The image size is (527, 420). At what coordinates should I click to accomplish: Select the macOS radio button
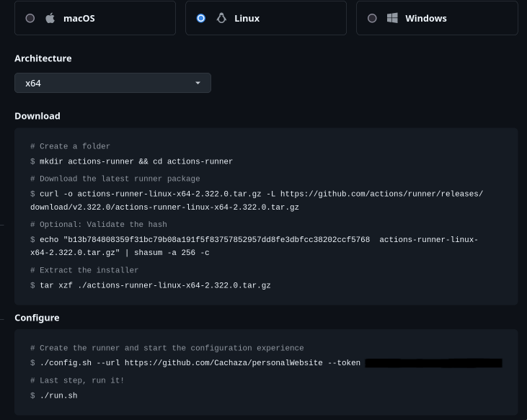[30, 18]
